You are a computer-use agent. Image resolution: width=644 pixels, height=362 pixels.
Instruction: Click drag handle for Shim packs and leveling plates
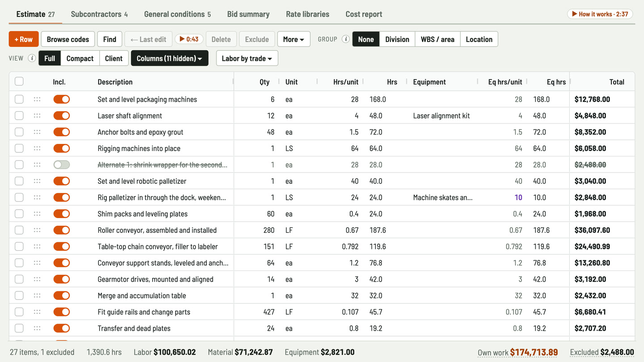(x=37, y=214)
